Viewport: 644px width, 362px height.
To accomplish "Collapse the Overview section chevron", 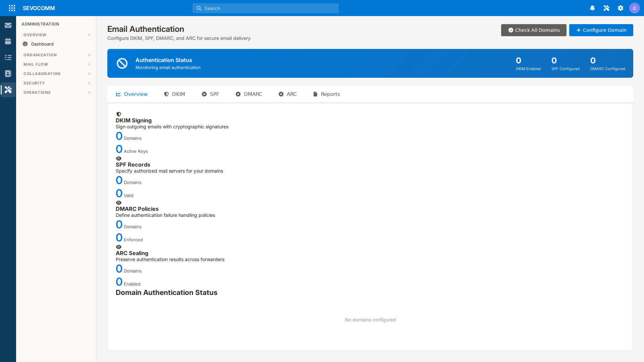I will 89,35.
